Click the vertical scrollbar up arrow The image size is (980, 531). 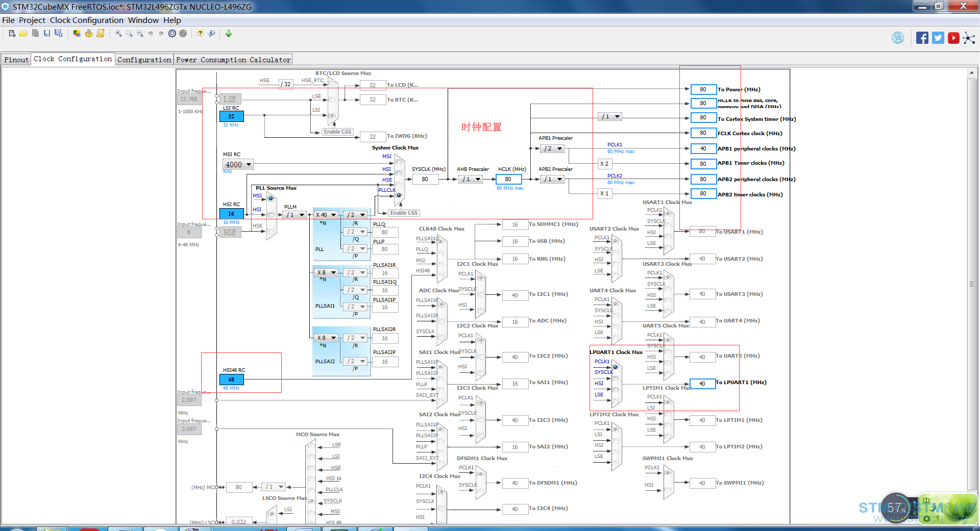tap(972, 73)
